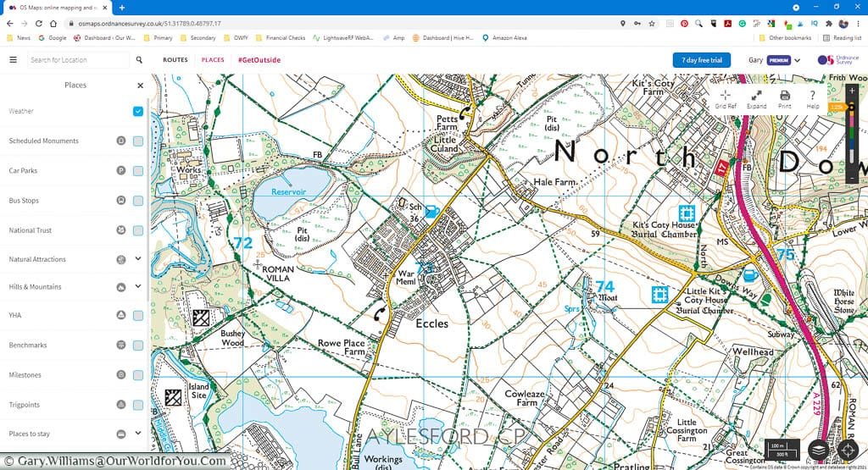The image size is (868, 470).
Task: Open #GetOutside link
Action: pos(259,60)
